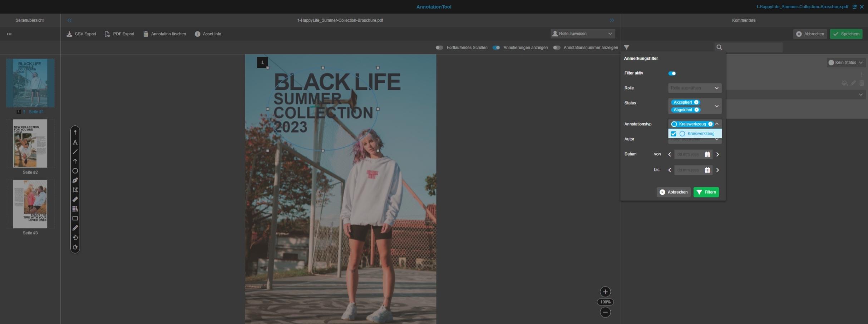Click CSV Export in toolbar
The image size is (868, 324).
[x=82, y=34]
